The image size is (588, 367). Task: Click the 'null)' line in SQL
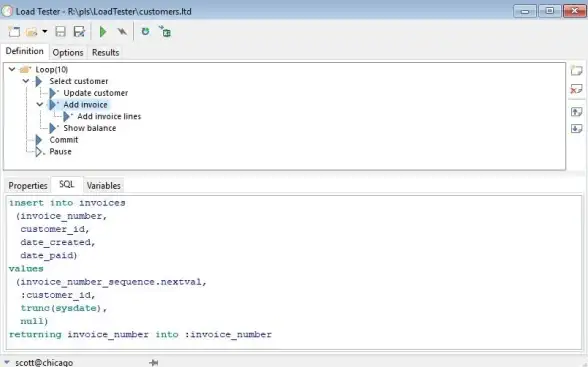[x=34, y=321]
